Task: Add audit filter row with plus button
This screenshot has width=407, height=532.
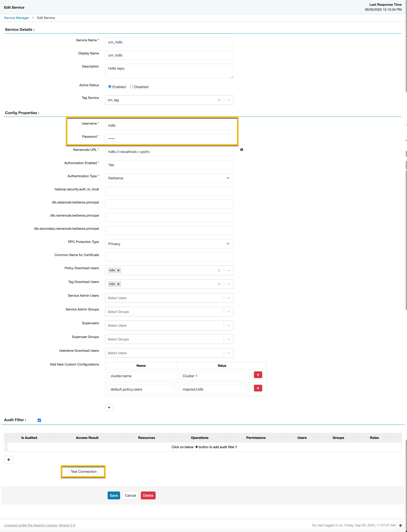Action: point(9,460)
